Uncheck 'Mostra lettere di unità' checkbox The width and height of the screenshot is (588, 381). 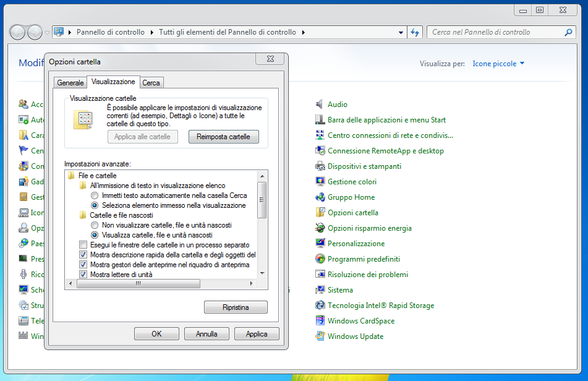point(83,274)
